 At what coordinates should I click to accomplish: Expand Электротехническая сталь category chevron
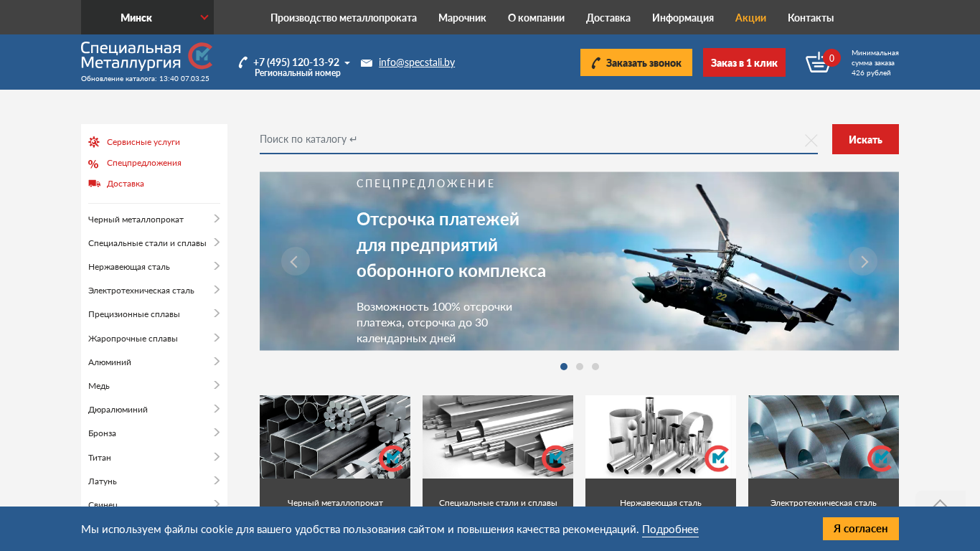[217, 290]
